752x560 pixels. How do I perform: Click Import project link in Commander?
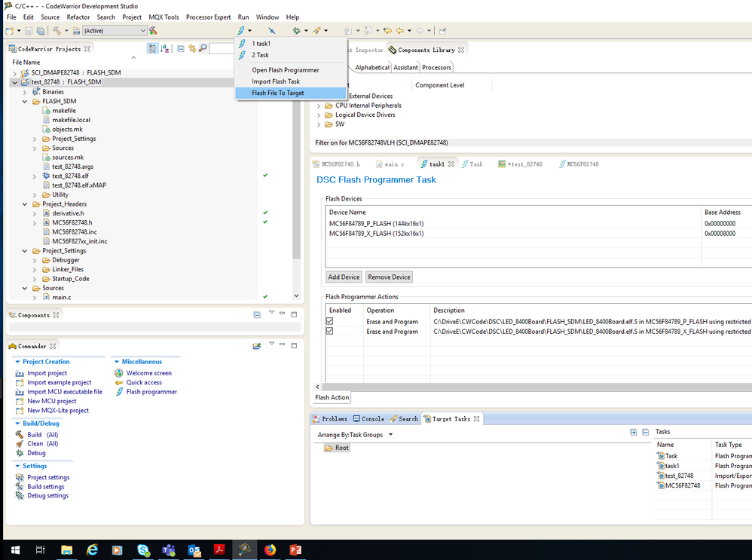[47, 373]
